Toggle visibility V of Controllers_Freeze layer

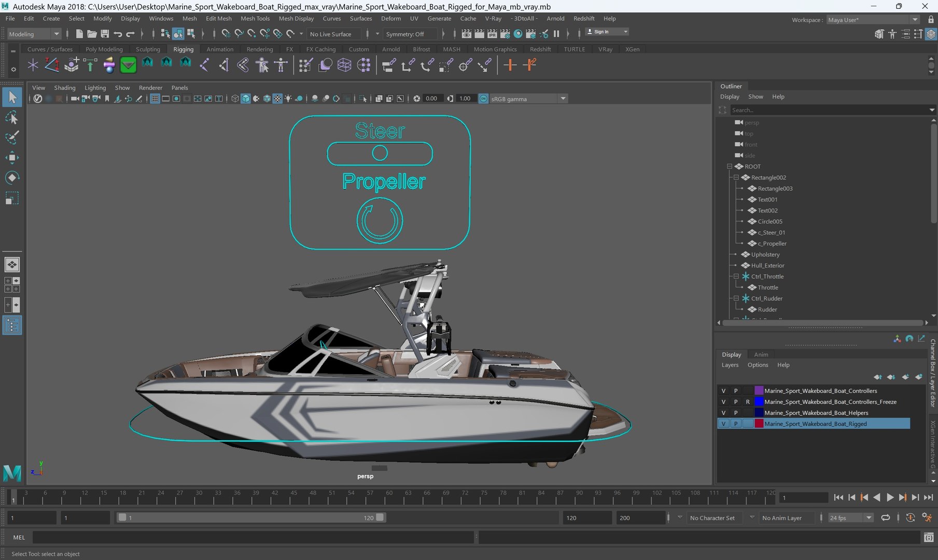coord(723,402)
